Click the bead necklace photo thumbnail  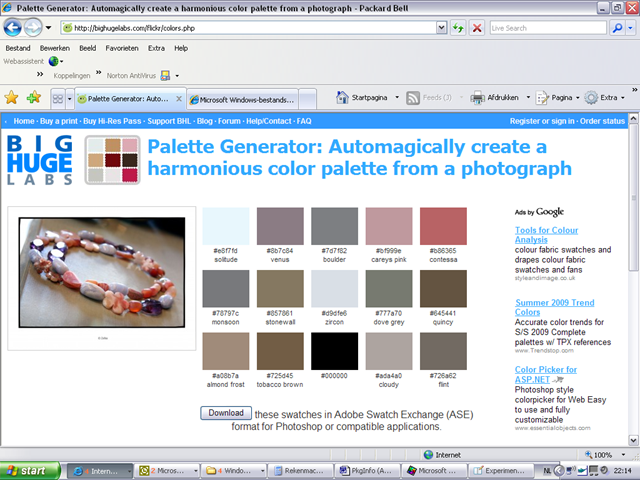click(x=102, y=274)
